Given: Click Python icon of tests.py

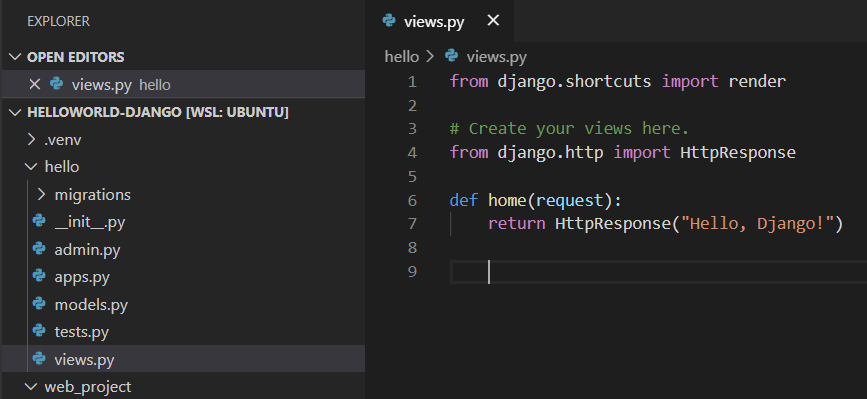Looking at the screenshot, I should point(39,331).
